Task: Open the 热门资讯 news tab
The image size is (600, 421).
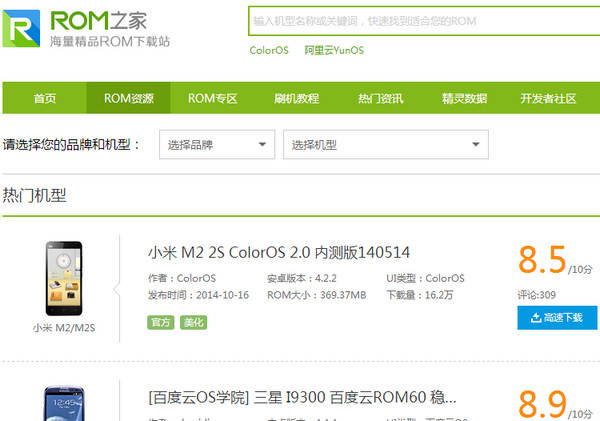Action: tap(380, 98)
